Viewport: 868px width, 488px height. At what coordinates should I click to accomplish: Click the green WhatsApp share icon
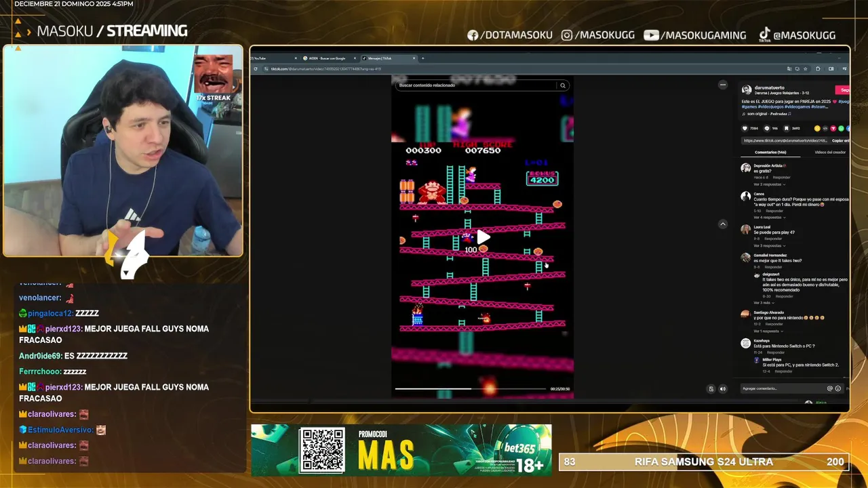point(841,128)
